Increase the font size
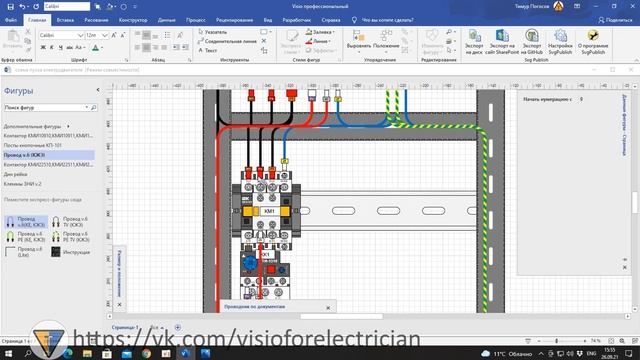640x360 pixels. pos(114,36)
